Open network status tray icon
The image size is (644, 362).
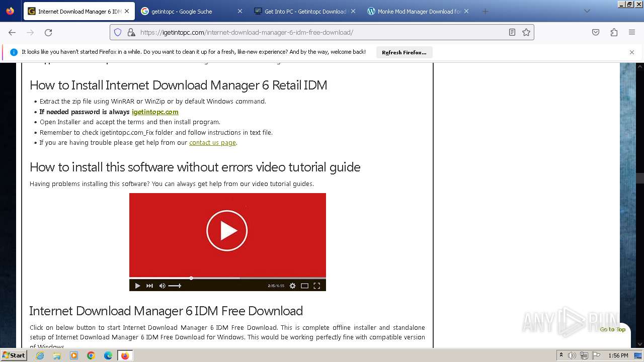coord(584,355)
